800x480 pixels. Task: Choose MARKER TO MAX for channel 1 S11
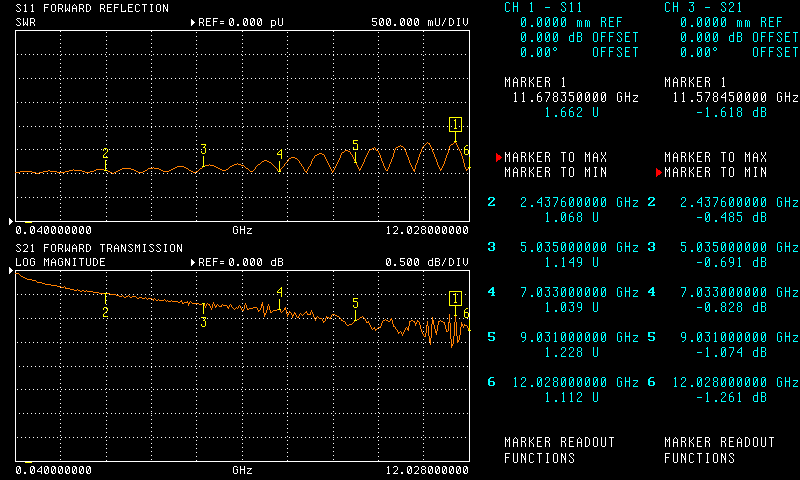pyautogui.click(x=555, y=158)
